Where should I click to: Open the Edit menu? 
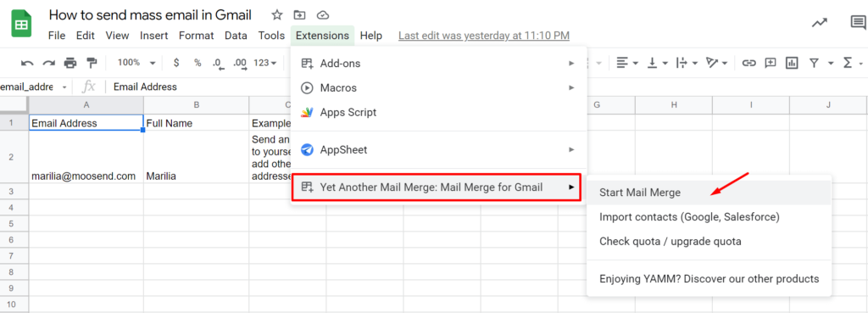tap(86, 36)
